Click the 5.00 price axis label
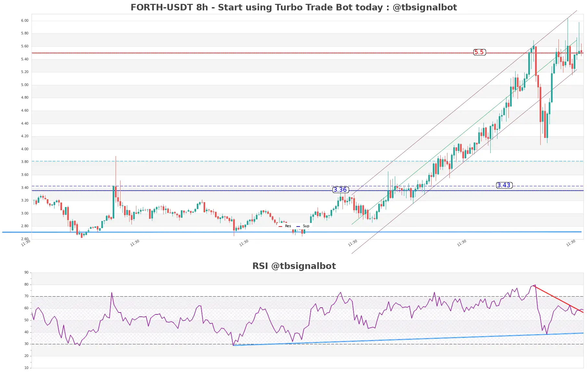The height and width of the screenshot is (392, 588). [x=25, y=85]
